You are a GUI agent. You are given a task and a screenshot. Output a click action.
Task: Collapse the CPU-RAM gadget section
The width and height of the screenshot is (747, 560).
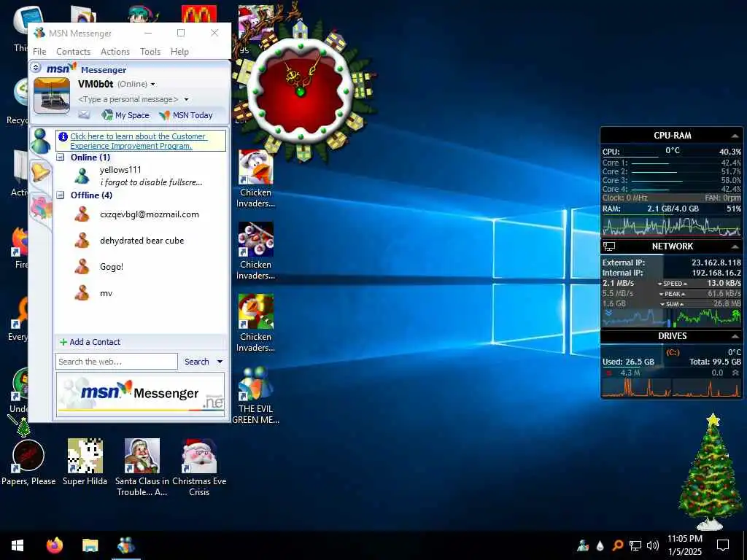(735, 136)
